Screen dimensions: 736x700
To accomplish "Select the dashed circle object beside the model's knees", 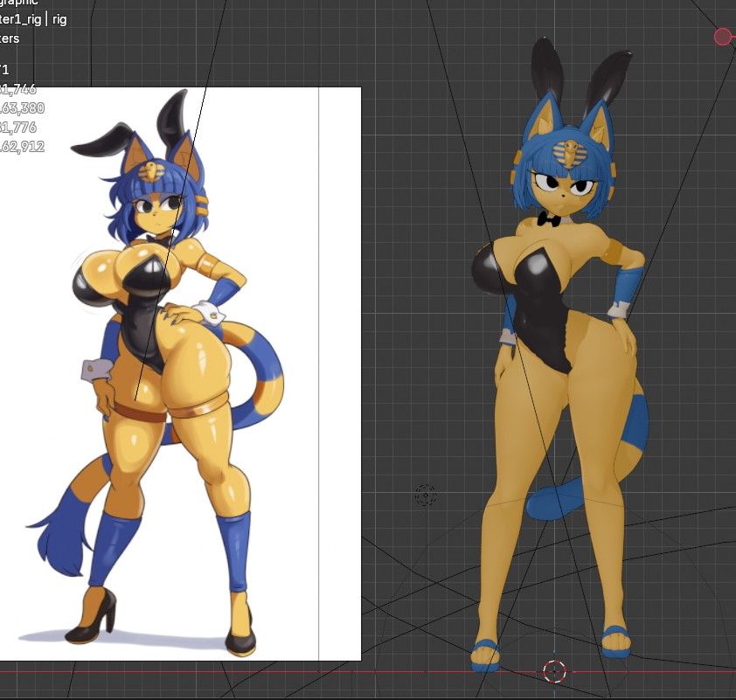I will (426, 495).
